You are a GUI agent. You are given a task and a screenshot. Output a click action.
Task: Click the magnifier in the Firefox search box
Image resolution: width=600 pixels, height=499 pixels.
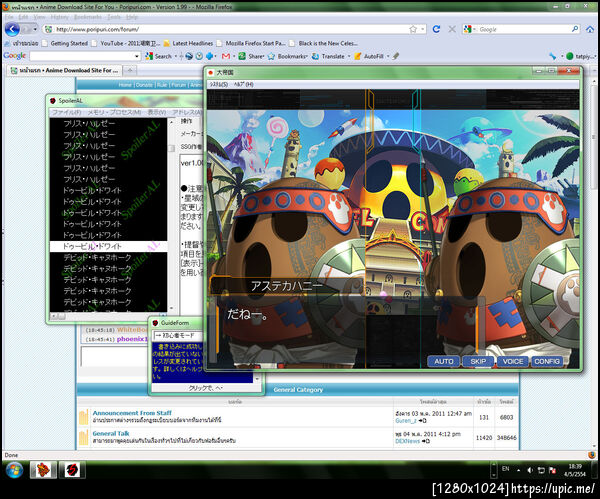pyautogui.click(x=575, y=29)
